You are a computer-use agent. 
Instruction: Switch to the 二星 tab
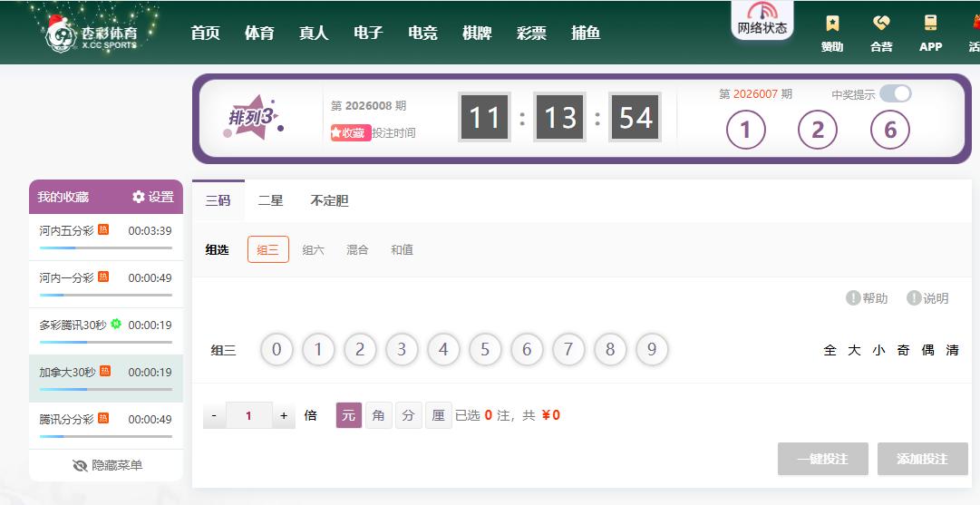pos(271,201)
